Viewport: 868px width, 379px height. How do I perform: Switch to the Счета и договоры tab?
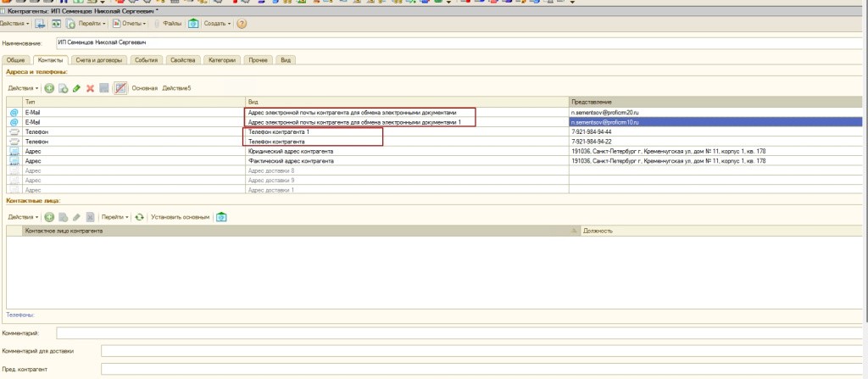click(x=99, y=60)
